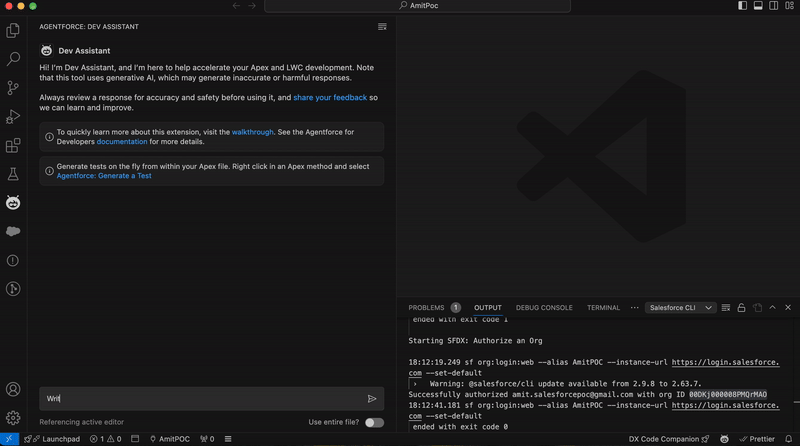Switch to the PROBLEMS tab
The image size is (800, 446).
point(426,308)
